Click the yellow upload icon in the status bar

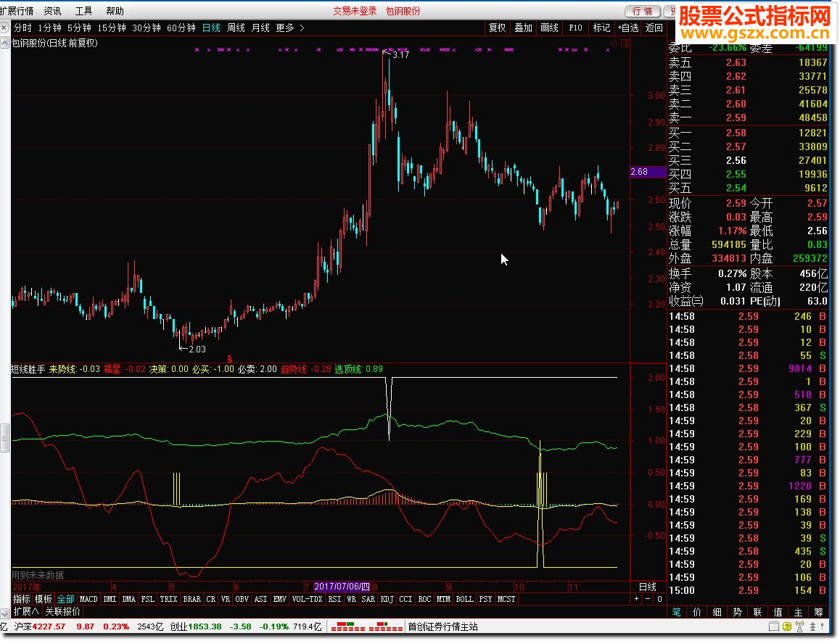coord(787,626)
